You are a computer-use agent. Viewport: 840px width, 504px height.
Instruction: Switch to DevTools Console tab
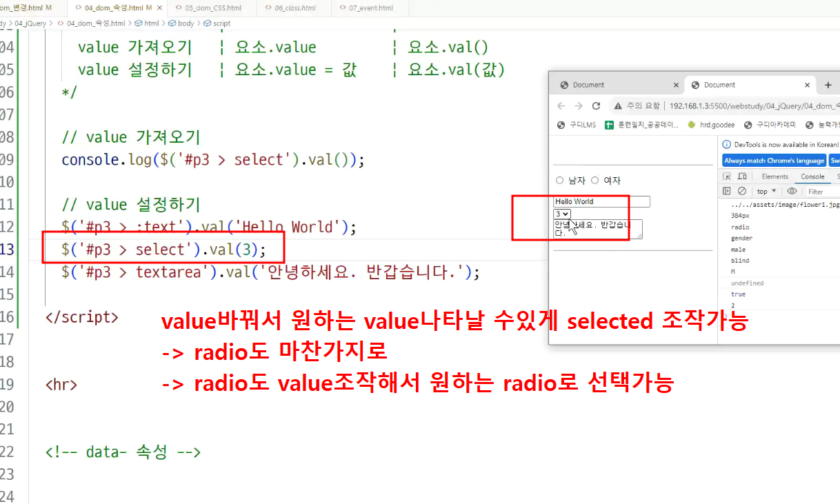(812, 177)
